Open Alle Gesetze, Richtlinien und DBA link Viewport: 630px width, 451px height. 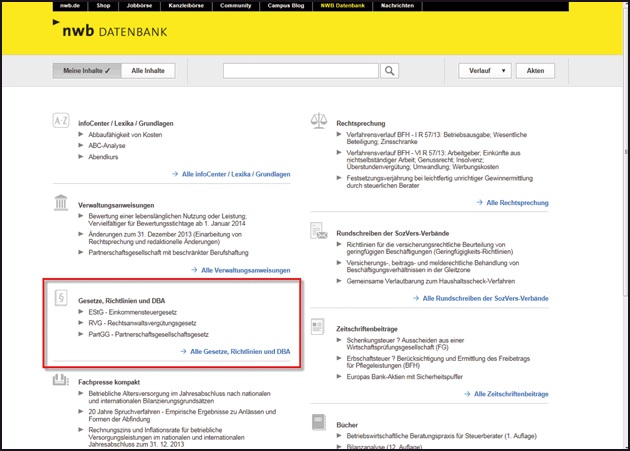coord(239,352)
